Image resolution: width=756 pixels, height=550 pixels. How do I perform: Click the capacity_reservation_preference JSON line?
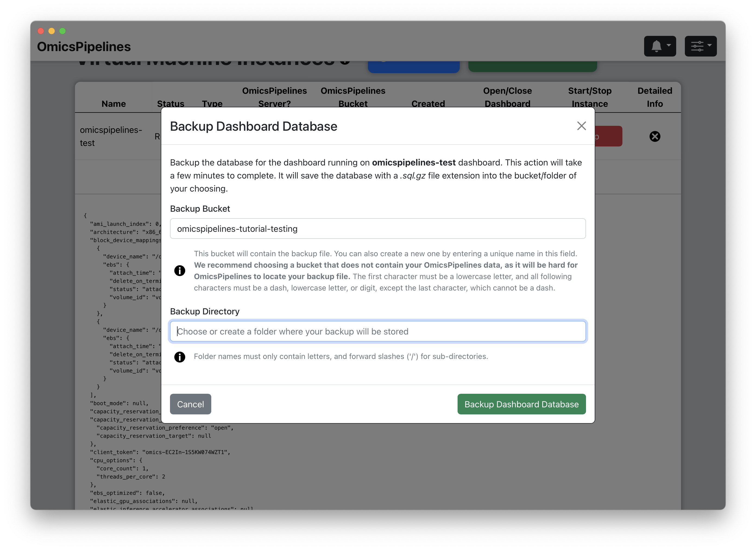[165, 428]
